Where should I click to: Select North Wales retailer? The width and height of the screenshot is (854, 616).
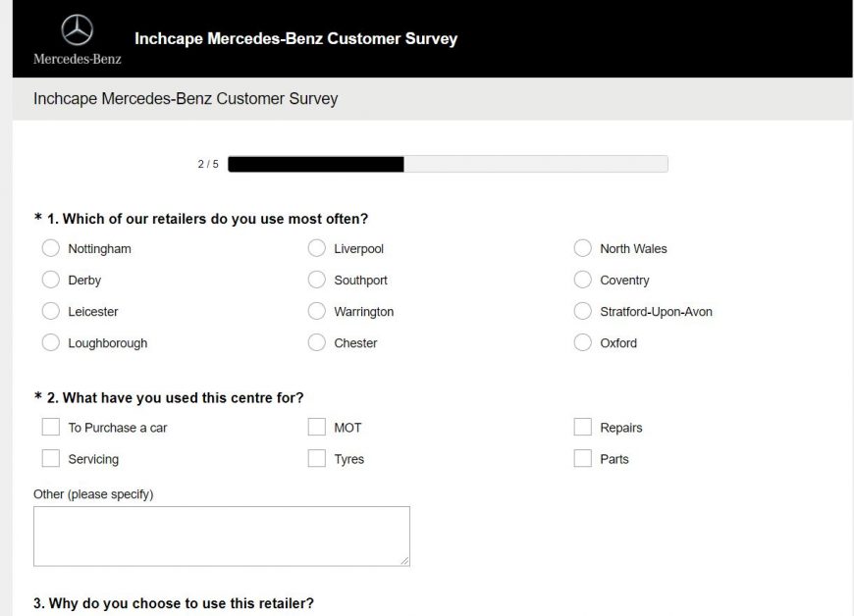pos(583,249)
